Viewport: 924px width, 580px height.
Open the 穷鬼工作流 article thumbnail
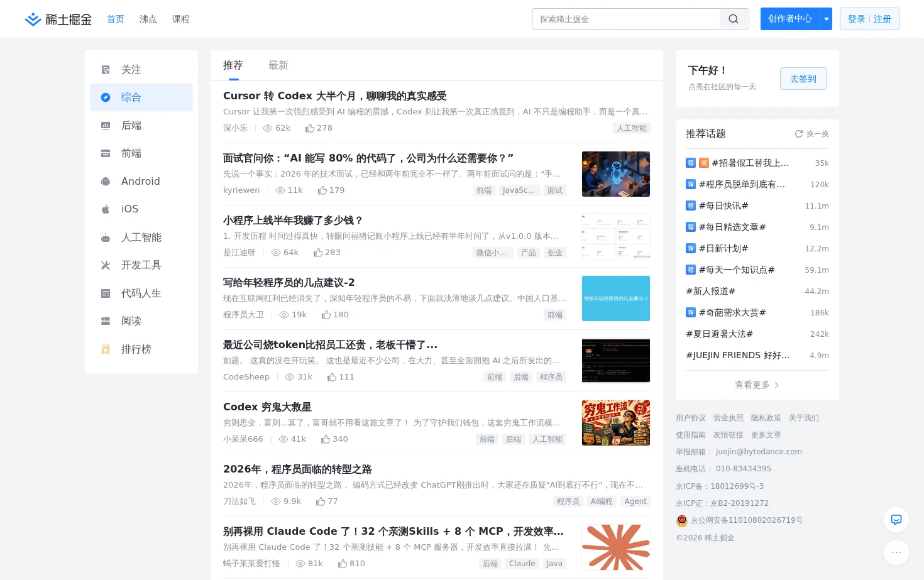coord(616,423)
